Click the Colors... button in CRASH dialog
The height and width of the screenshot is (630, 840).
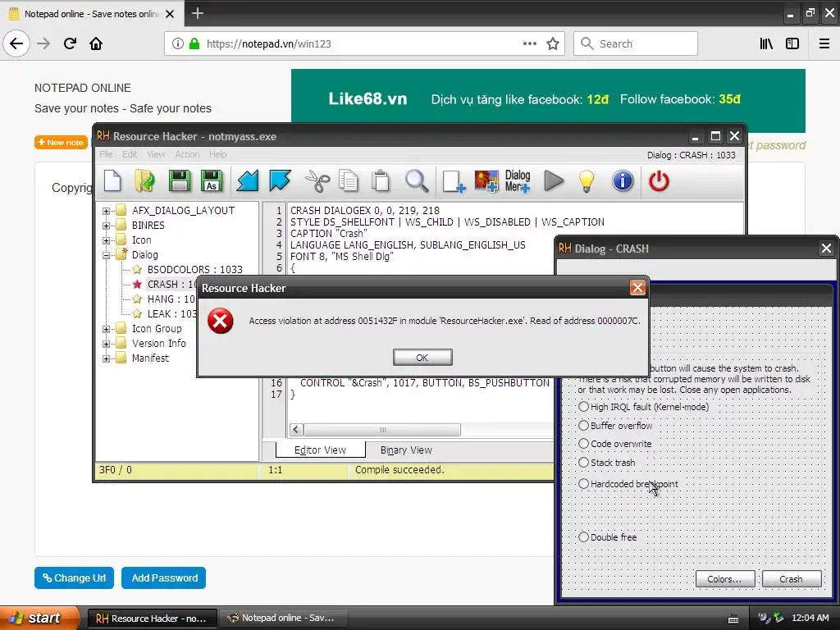click(x=725, y=579)
